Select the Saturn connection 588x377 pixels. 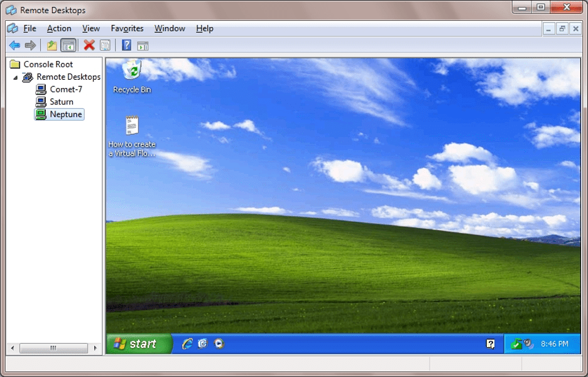pyautogui.click(x=62, y=102)
